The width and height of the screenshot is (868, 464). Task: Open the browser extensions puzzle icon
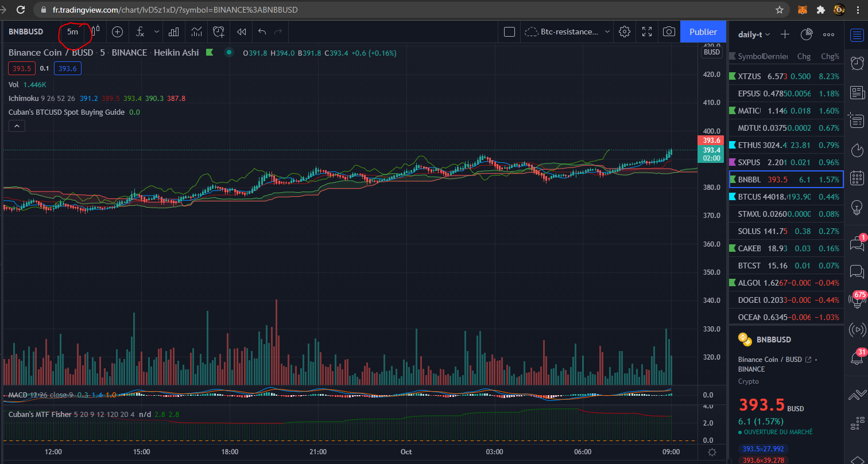[x=821, y=10]
